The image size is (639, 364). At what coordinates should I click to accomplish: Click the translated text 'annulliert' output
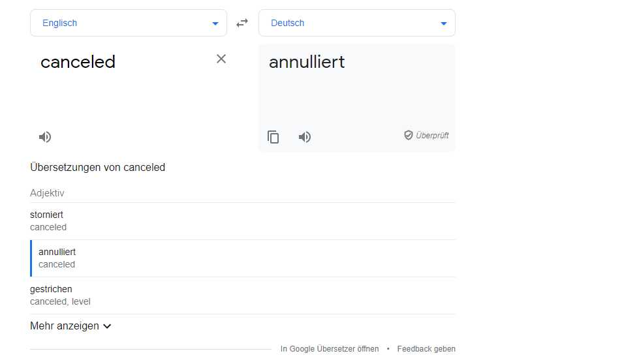coord(307,62)
